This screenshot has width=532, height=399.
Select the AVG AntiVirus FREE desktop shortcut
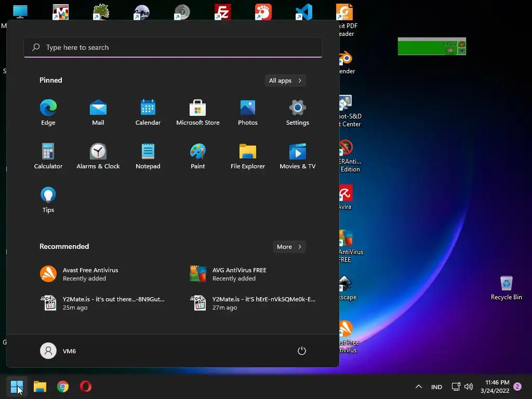coord(351,246)
